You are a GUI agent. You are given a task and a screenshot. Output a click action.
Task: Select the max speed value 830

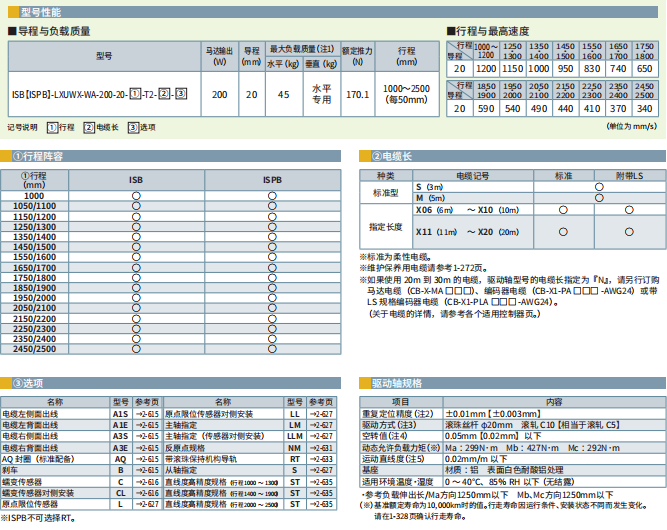click(x=592, y=68)
